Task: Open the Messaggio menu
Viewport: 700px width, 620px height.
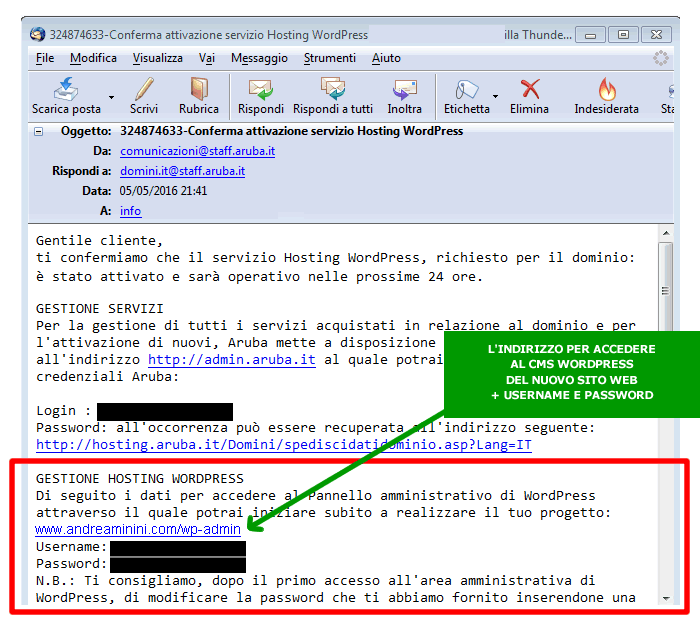Action: pyautogui.click(x=259, y=58)
